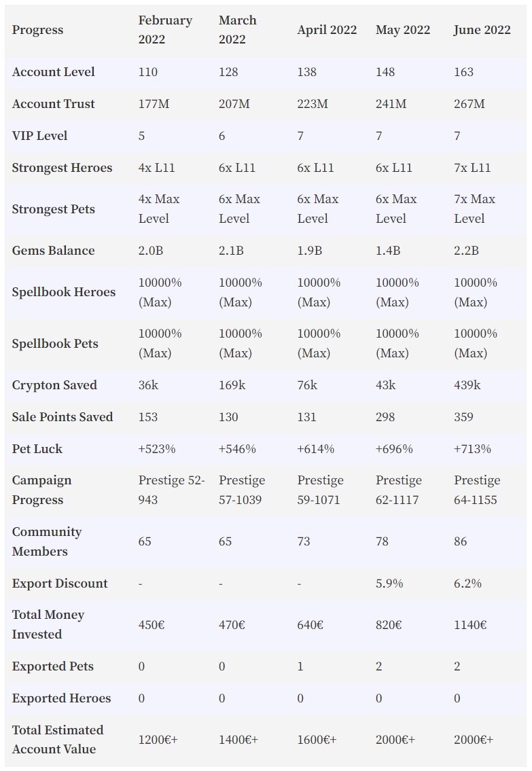
Task: Select the Account Level row label
Action: pos(53,72)
